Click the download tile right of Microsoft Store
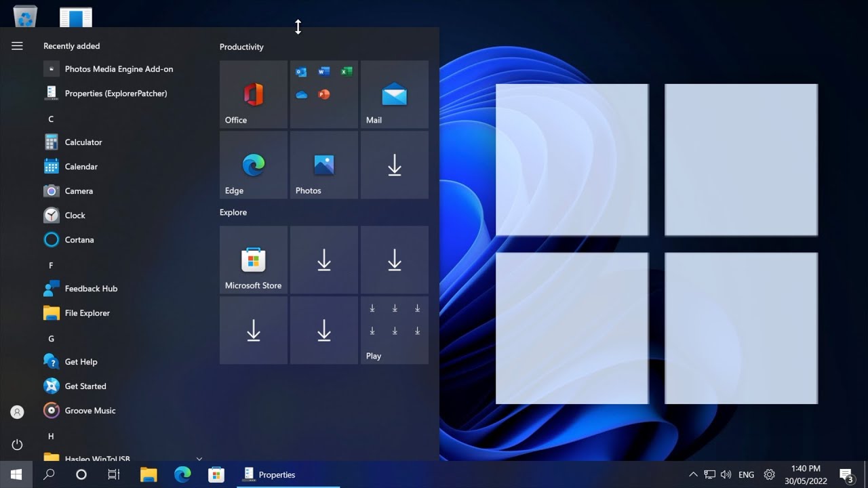 click(x=324, y=260)
